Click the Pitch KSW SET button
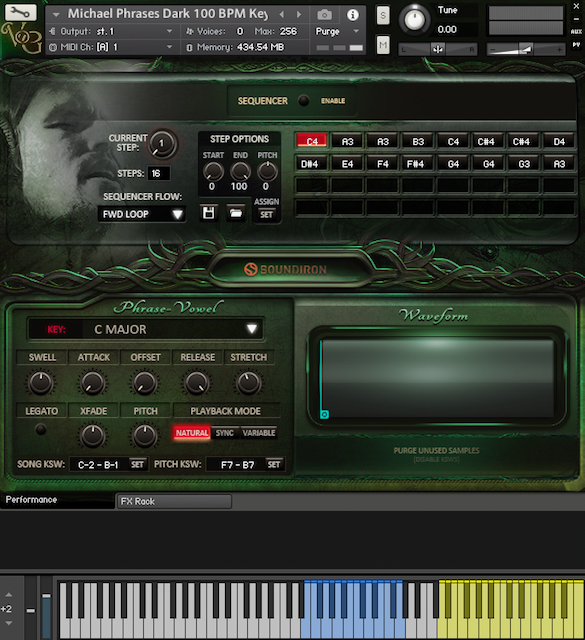The height and width of the screenshot is (640, 585). (274, 464)
